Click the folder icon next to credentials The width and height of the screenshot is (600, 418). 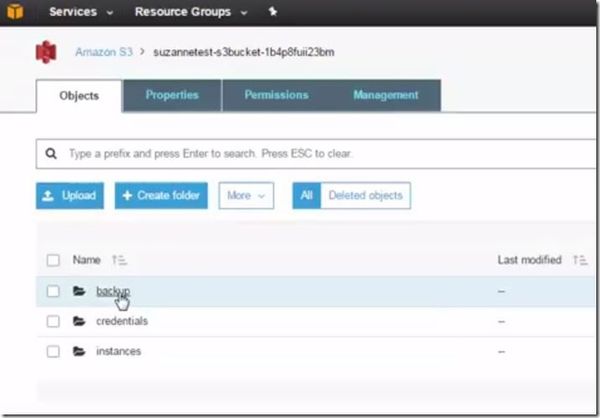point(79,321)
